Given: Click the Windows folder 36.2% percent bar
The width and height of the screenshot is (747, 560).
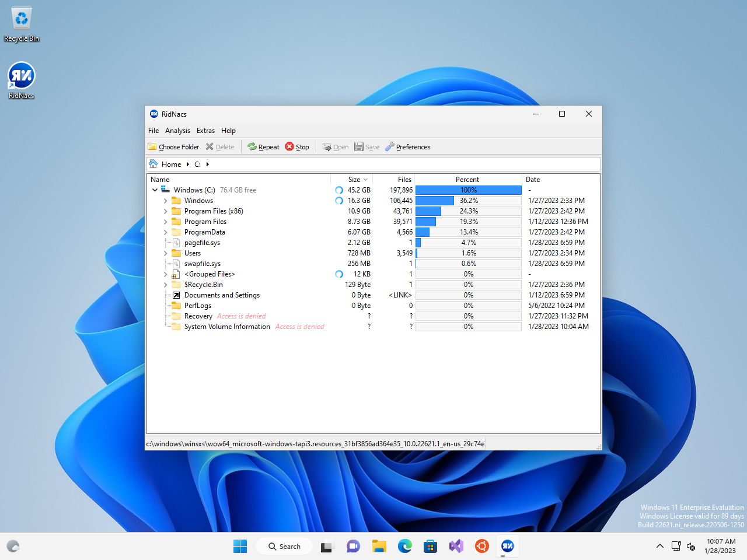Looking at the screenshot, I should coord(468,201).
